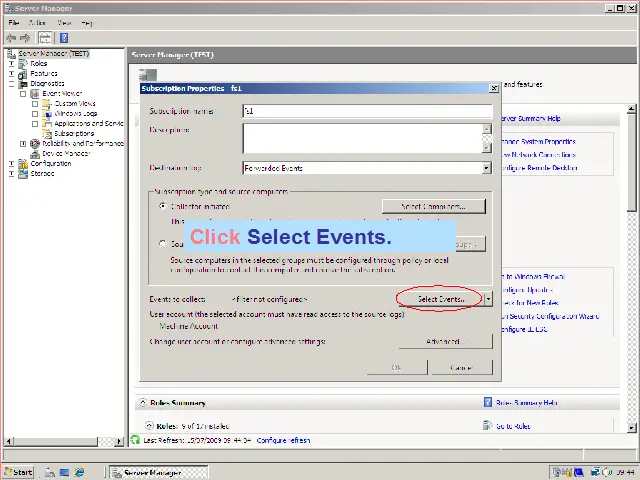Click the Configure refresh link

[283, 440]
